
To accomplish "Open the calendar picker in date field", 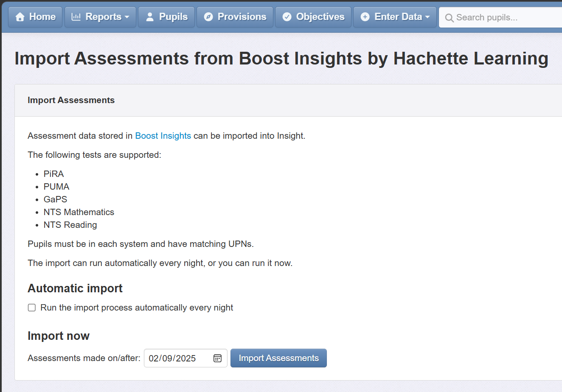I will [x=217, y=358].
